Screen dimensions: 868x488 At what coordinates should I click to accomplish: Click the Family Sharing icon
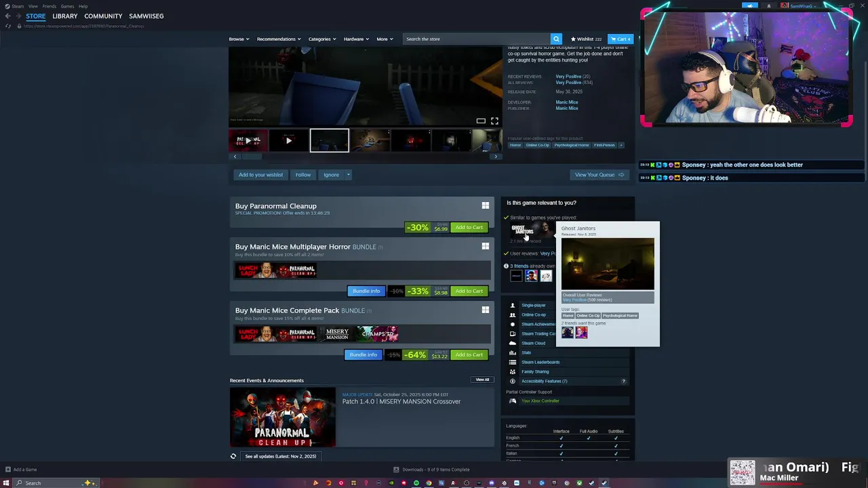(513, 371)
